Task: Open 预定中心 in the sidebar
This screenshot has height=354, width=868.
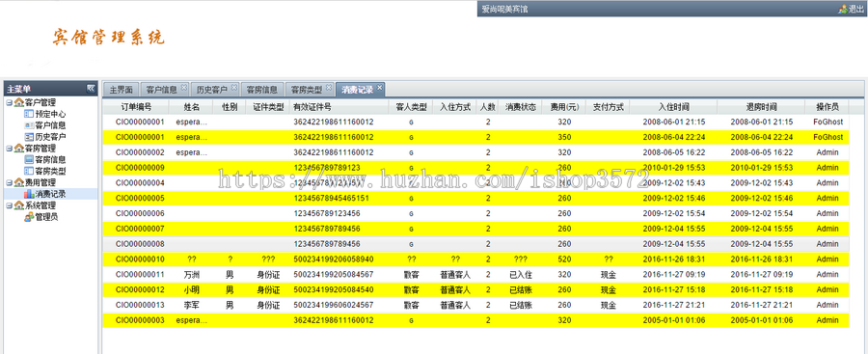Action: click(x=50, y=114)
